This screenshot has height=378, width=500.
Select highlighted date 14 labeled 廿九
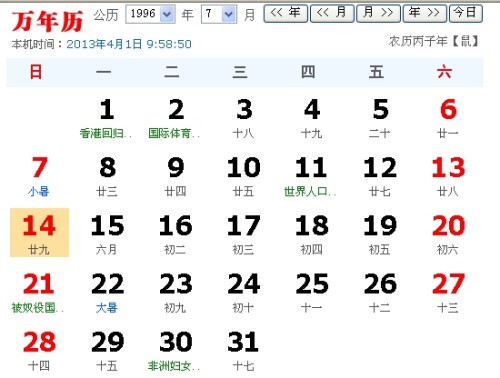click(x=39, y=233)
